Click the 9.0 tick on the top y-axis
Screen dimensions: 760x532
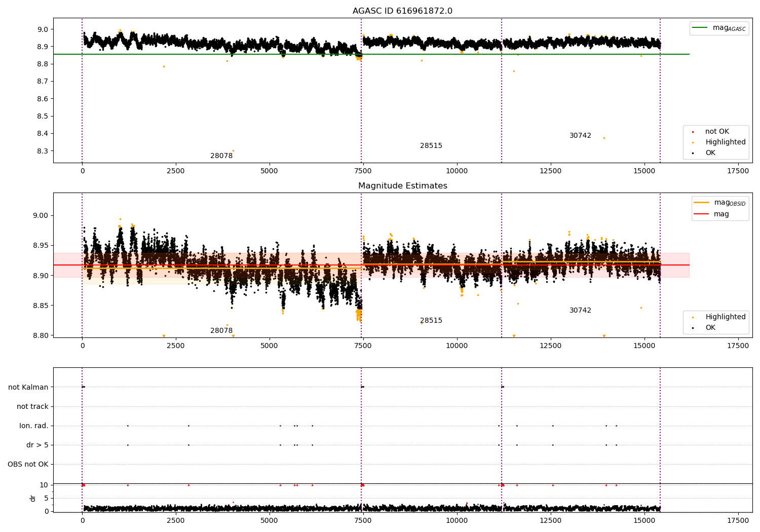pyautogui.click(x=43, y=29)
